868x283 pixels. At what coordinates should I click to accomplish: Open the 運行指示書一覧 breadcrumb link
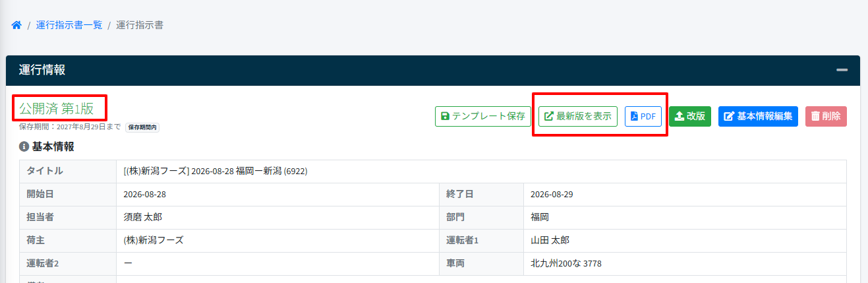69,25
